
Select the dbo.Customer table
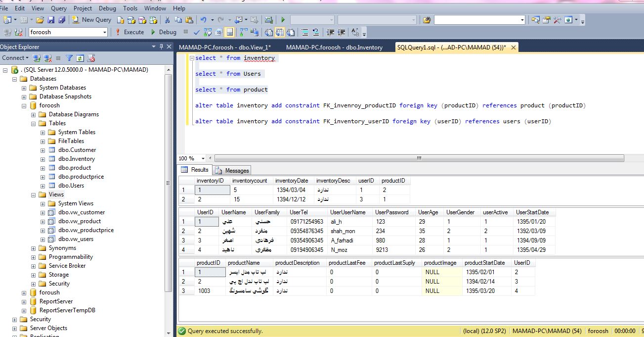pyautogui.click(x=77, y=150)
